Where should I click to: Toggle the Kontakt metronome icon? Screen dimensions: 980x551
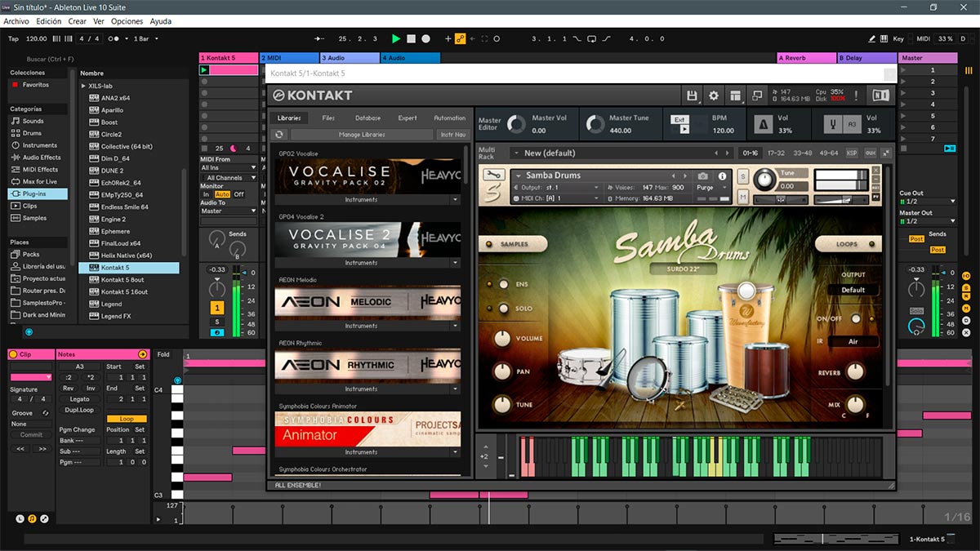click(x=763, y=124)
